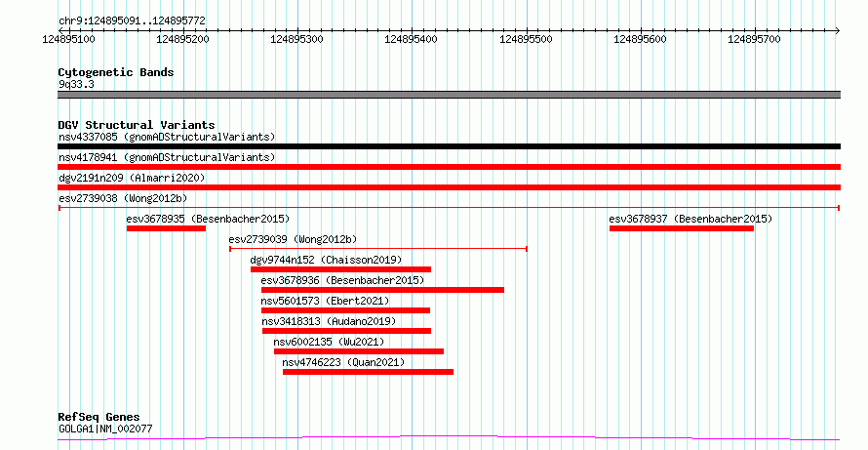Click the esv3678935 Besenbacher2015 red bar
The height and width of the screenshot is (450, 868).
pyautogui.click(x=166, y=228)
